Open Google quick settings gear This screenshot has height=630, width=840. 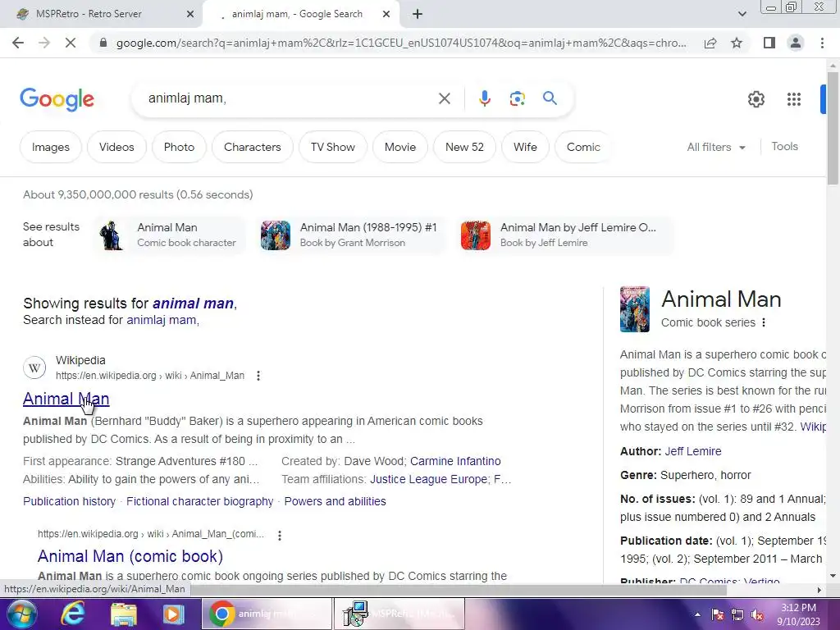(756, 99)
